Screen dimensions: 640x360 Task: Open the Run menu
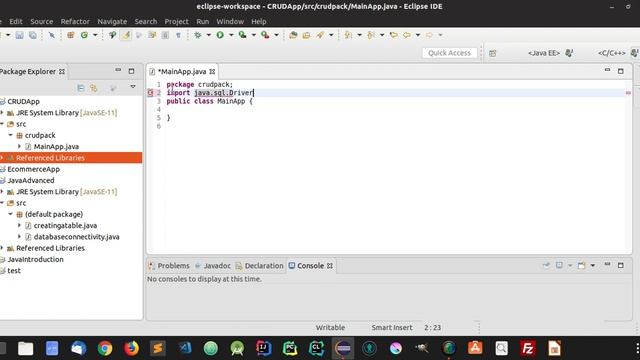(202, 22)
